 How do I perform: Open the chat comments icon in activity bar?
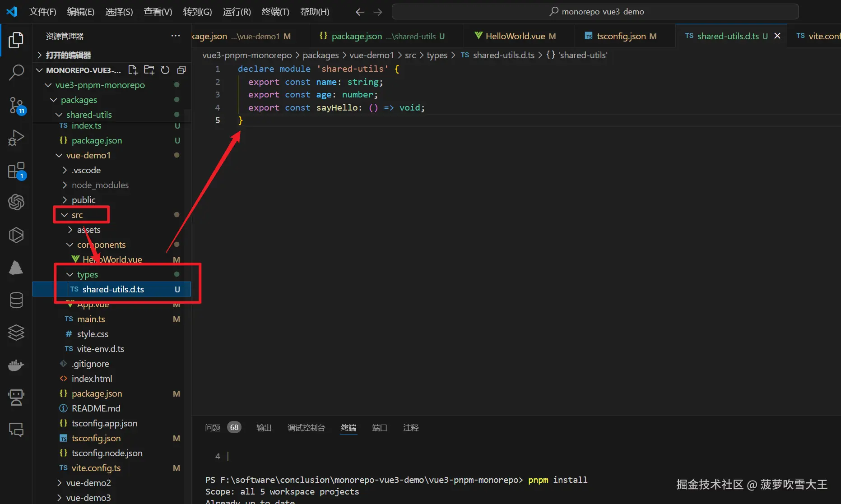click(16, 430)
